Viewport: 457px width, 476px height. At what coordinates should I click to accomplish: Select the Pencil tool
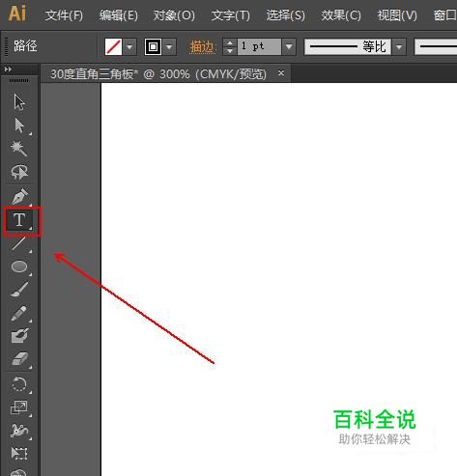tap(19, 313)
